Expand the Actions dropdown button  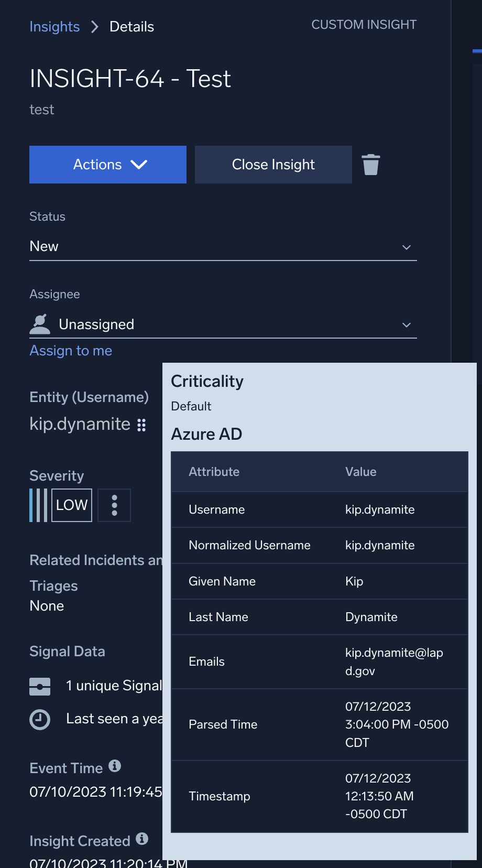[108, 165]
